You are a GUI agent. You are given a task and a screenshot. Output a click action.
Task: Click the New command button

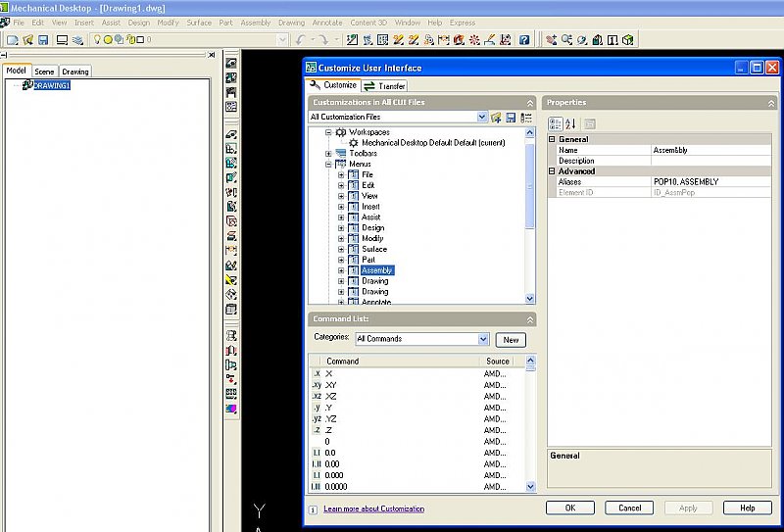[x=511, y=340]
